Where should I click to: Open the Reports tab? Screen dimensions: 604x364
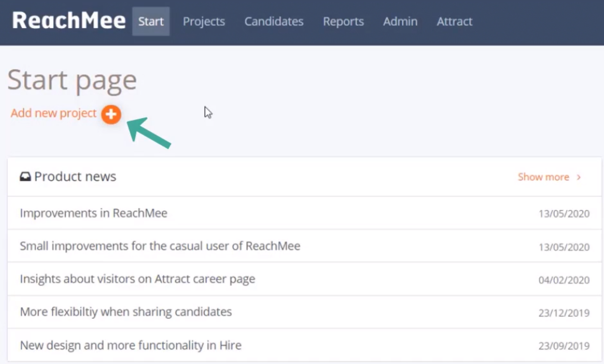tap(343, 21)
